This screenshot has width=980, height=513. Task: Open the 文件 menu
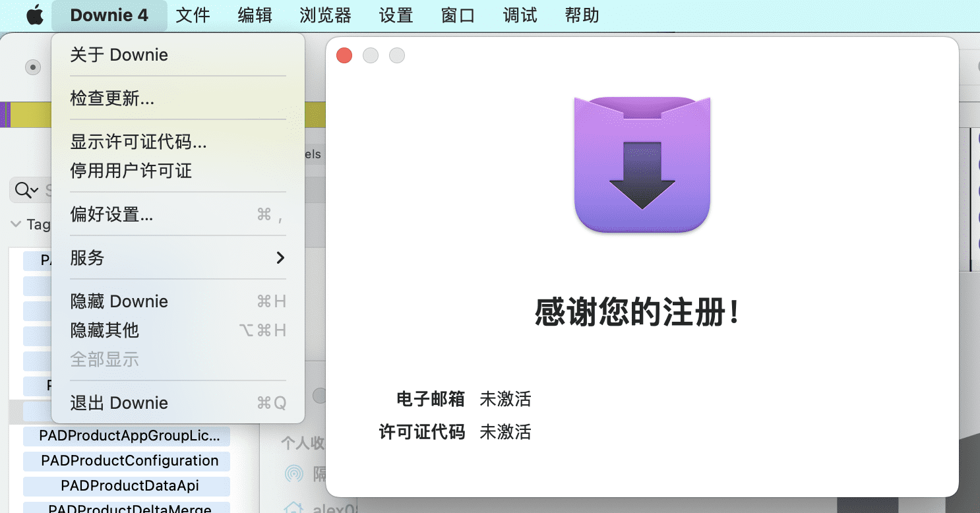click(193, 15)
